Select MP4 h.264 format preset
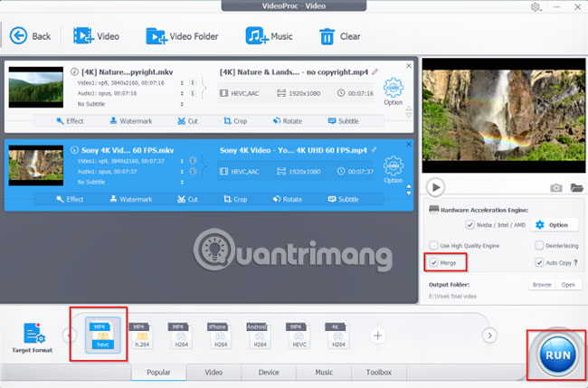The image size is (588, 388). coord(141,336)
